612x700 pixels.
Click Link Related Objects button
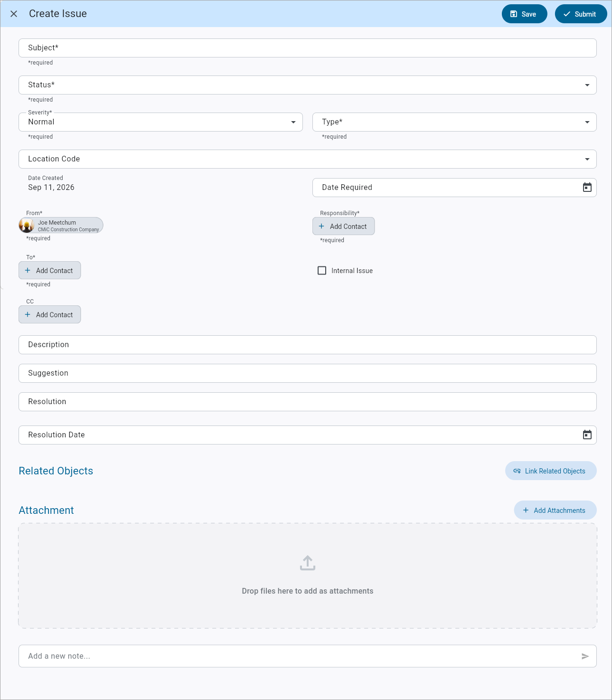[x=551, y=471]
